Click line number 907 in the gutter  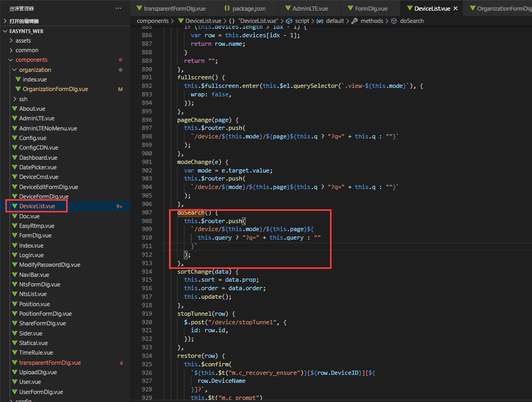coord(147,212)
